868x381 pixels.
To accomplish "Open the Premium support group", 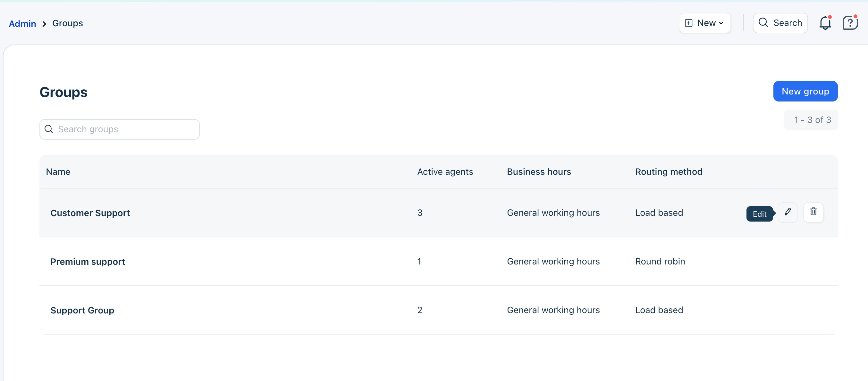I will point(88,262).
